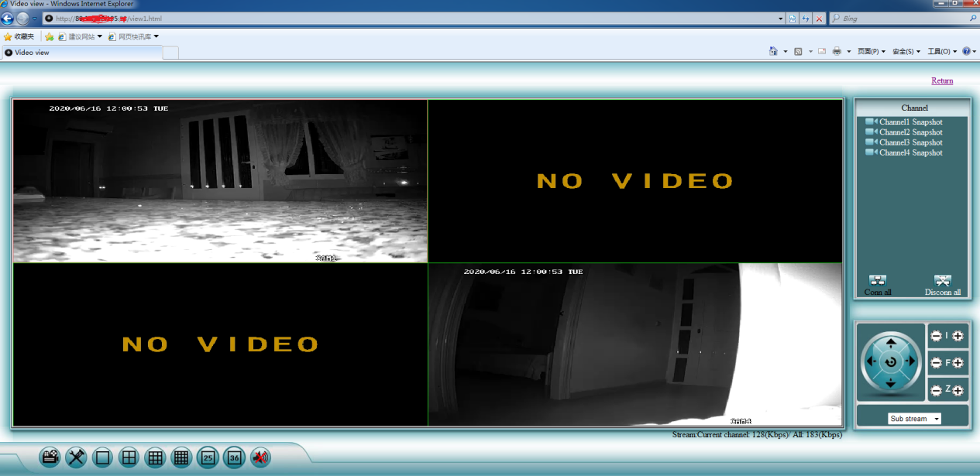Image resolution: width=980 pixels, height=476 pixels.
Task: Choose the 36-split view layout
Action: tap(234, 457)
